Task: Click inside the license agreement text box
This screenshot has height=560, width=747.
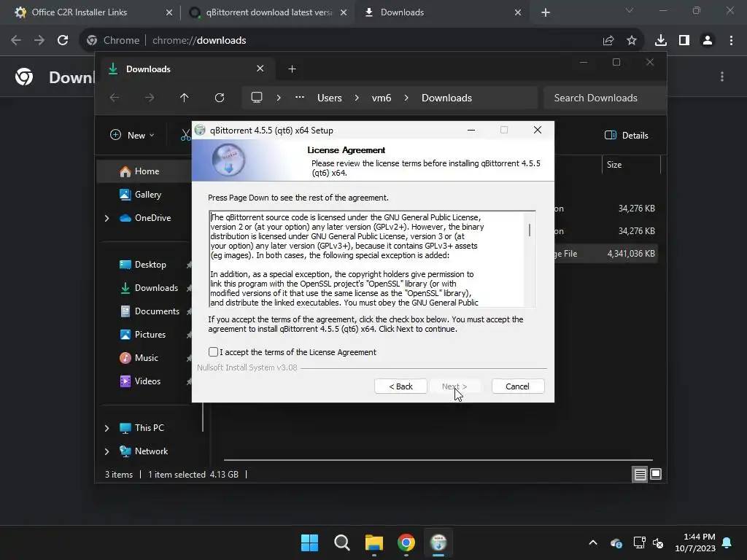Action: pyautogui.click(x=367, y=259)
